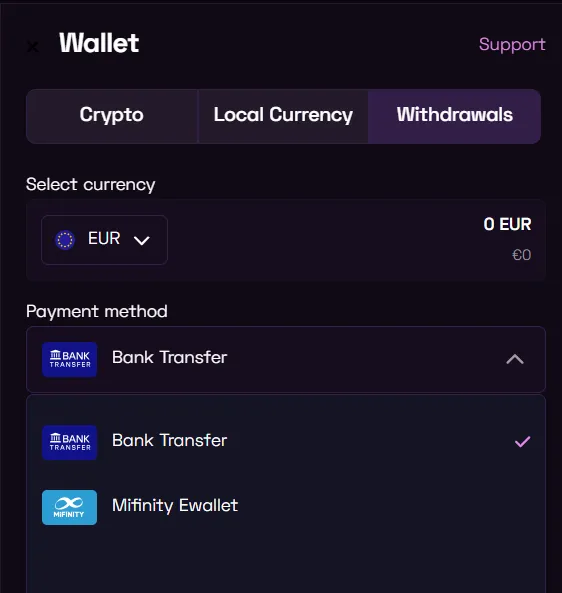562x593 pixels.
Task: Click the Bank Transfer logo in the options list
Action: coord(70,442)
